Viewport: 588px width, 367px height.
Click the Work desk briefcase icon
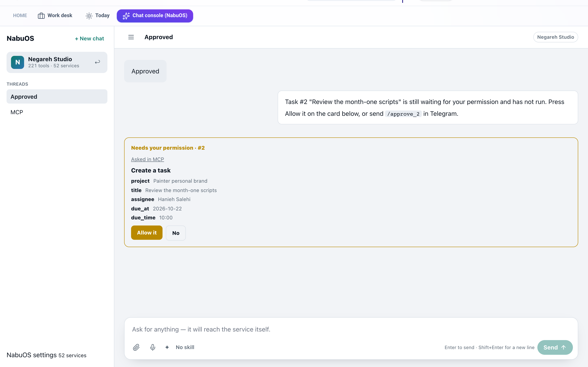(x=41, y=15)
